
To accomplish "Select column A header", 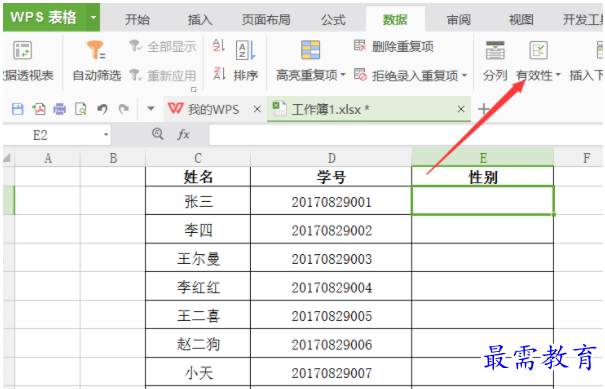I will (x=47, y=158).
